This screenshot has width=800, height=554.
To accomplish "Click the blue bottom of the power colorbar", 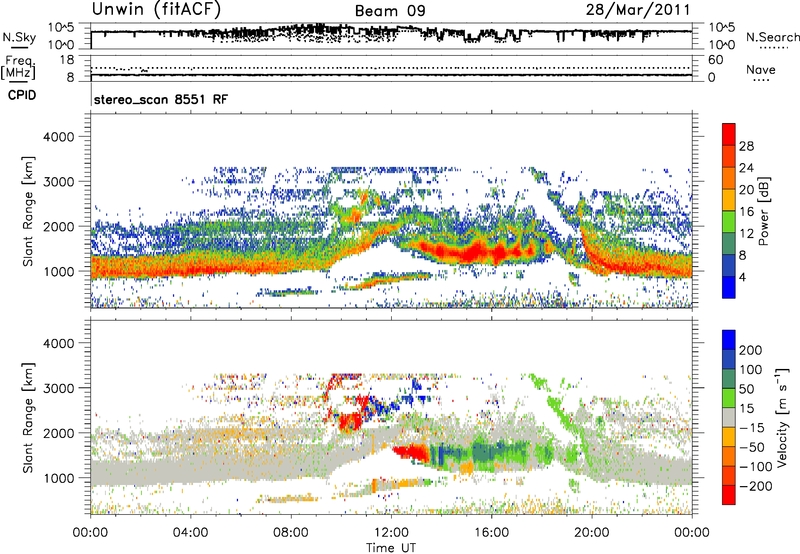I will pos(729,287).
